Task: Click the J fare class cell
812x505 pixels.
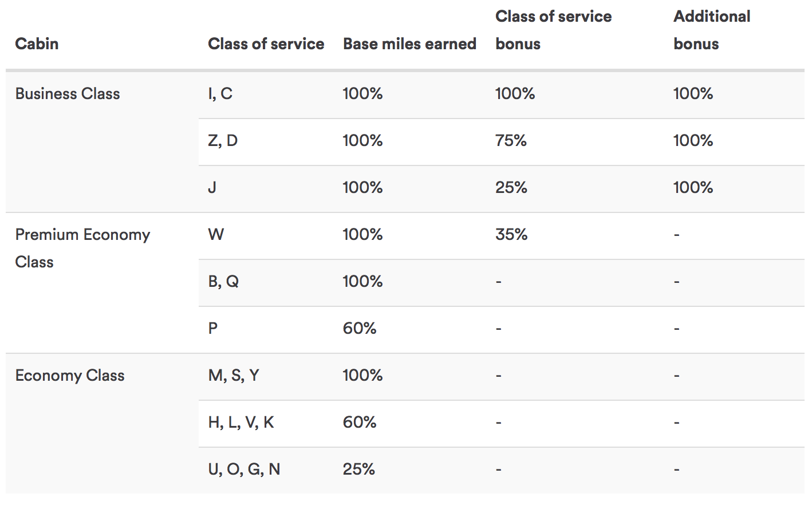Action: (x=212, y=188)
